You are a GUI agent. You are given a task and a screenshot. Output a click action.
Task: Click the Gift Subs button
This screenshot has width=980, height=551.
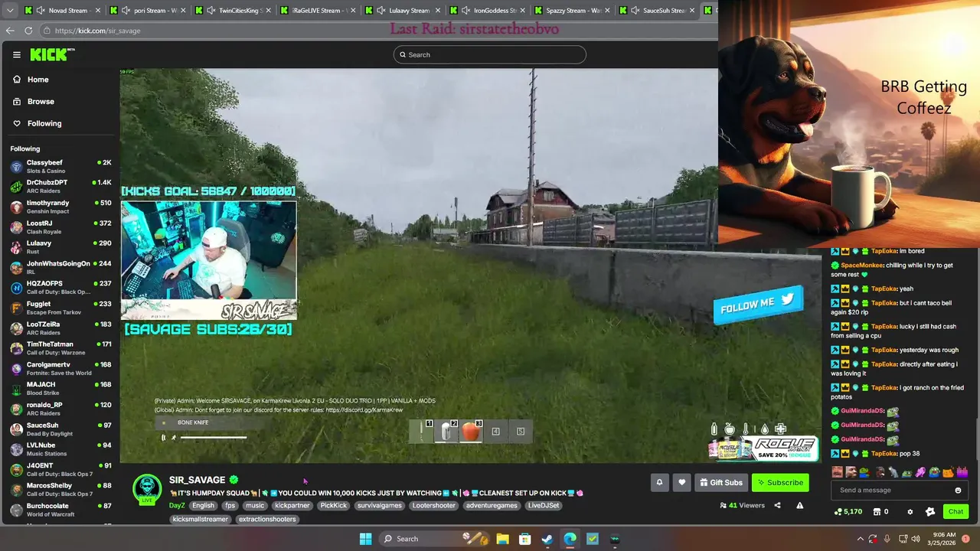click(720, 482)
